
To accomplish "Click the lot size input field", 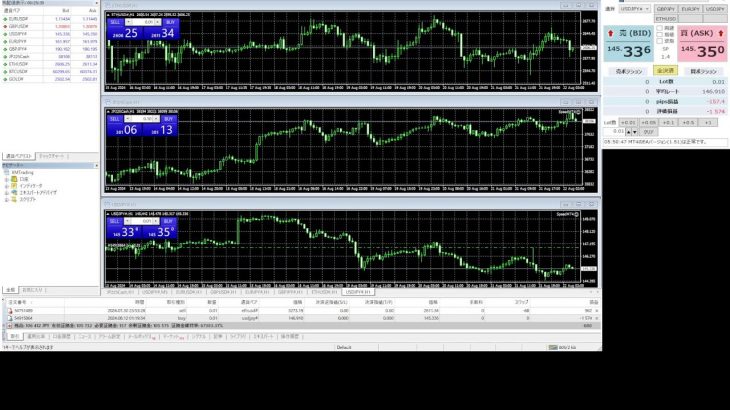I will click(614, 130).
